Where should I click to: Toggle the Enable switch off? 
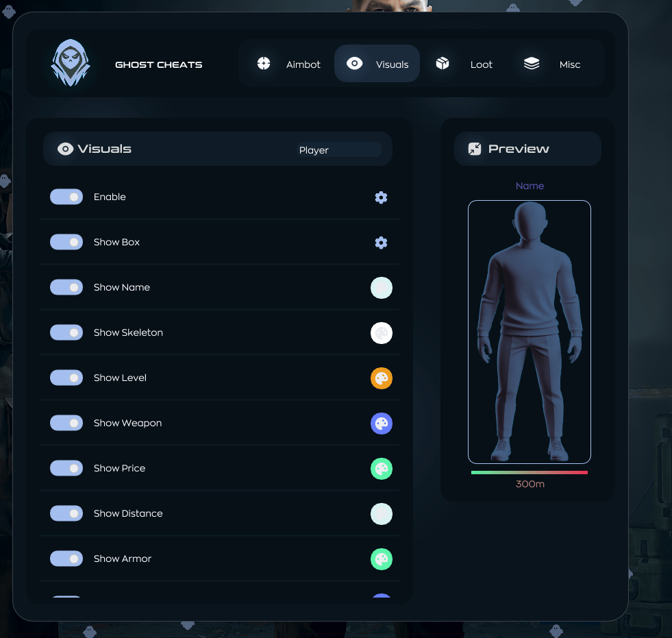[66, 197]
